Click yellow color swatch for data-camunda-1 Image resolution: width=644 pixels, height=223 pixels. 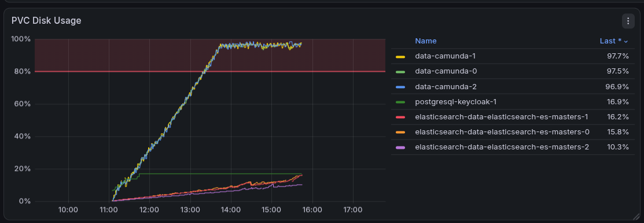tap(400, 56)
